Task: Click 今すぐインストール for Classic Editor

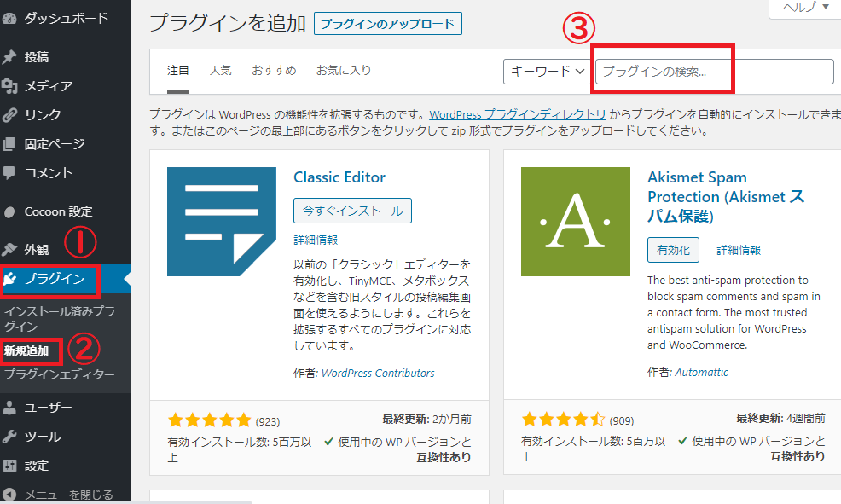Action: (x=352, y=211)
